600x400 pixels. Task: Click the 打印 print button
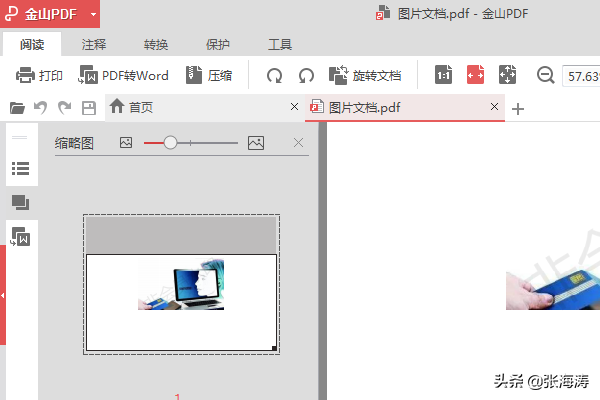point(39,75)
